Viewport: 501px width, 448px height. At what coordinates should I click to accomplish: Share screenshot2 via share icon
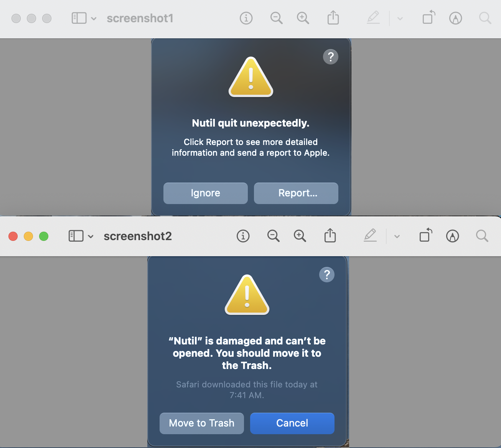tap(330, 236)
